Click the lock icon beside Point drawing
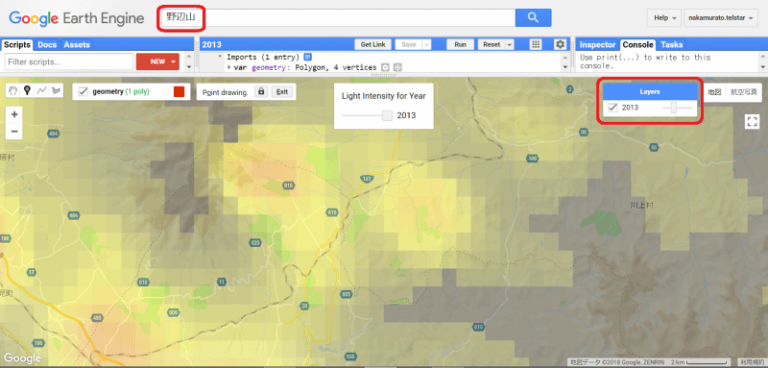Screen dimensions: 768x368 [x=261, y=92]
